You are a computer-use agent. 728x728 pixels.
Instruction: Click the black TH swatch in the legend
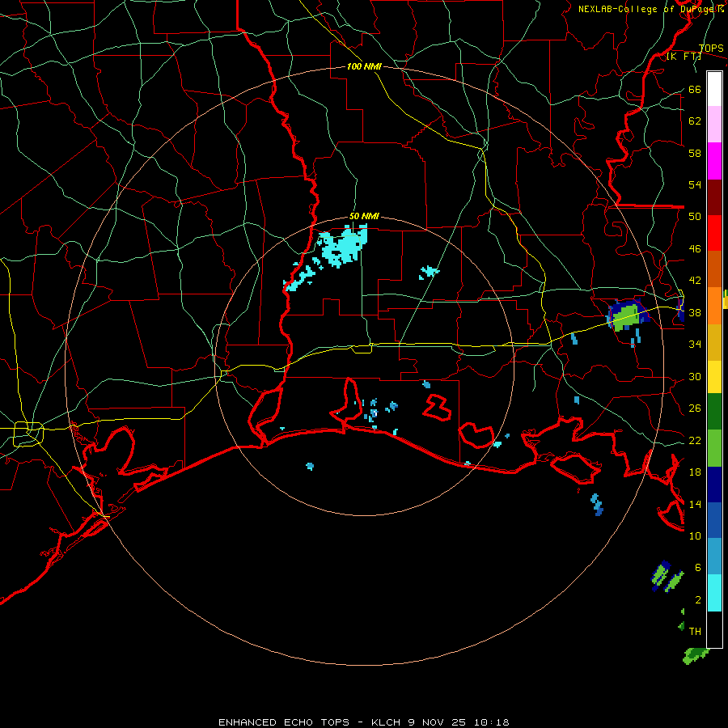tap(714, 629)
